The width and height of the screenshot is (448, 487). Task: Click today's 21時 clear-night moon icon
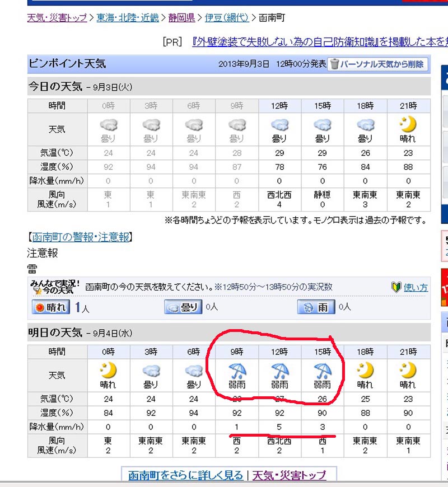(x=408, y=124)
